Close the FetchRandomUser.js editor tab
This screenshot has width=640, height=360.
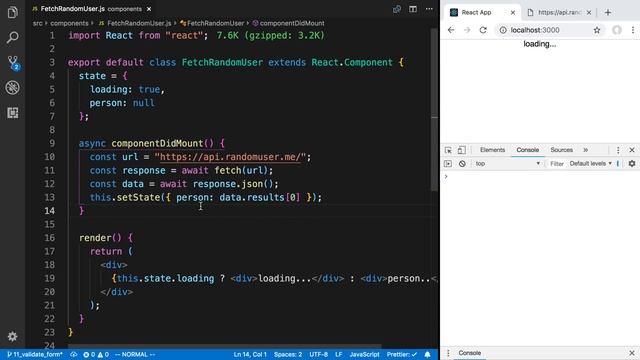point(149,9)
